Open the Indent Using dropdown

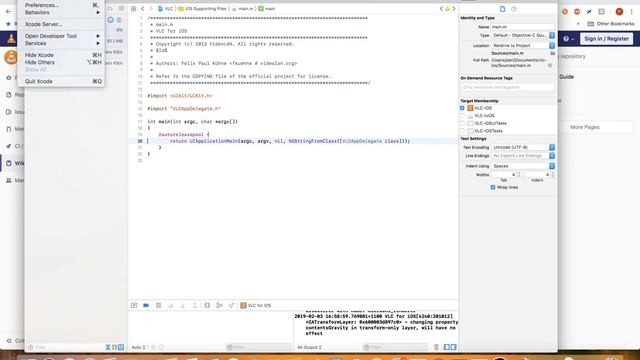(x=523, y=166)
